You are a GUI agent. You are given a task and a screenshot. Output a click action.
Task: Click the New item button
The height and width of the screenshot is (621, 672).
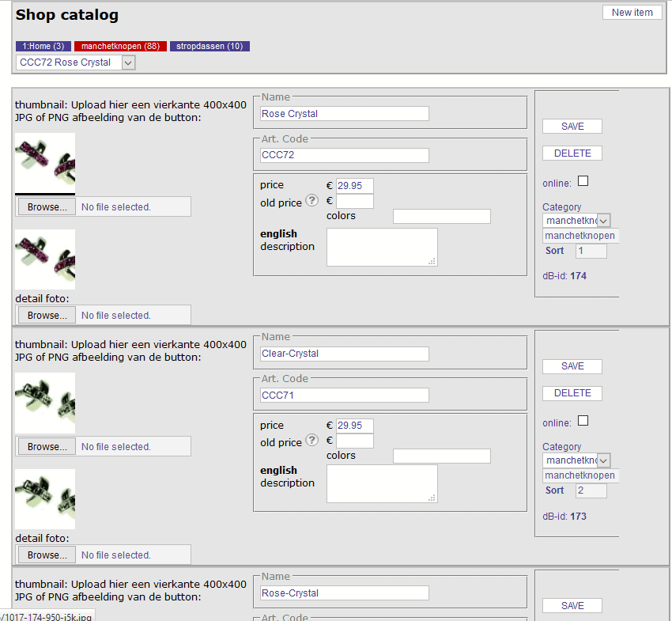pos(632,13)
